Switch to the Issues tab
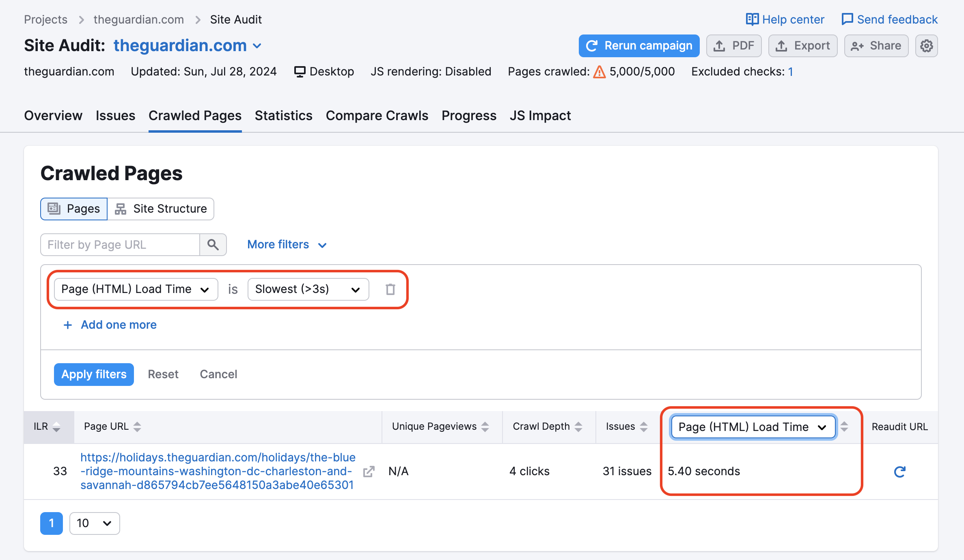This screenshot has height=560, width=964. (x=115, y=115)
